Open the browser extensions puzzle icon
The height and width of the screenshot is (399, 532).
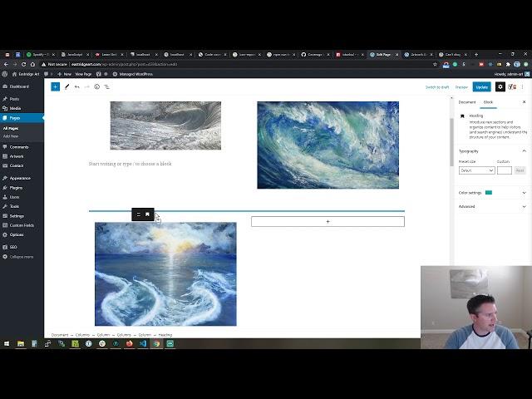click(508, 64)
